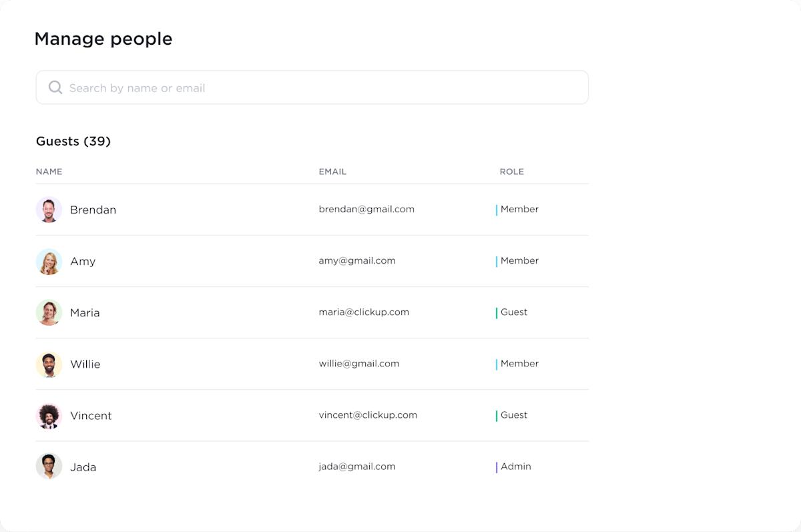Open Jada's Admin role selector

[515, 467]
